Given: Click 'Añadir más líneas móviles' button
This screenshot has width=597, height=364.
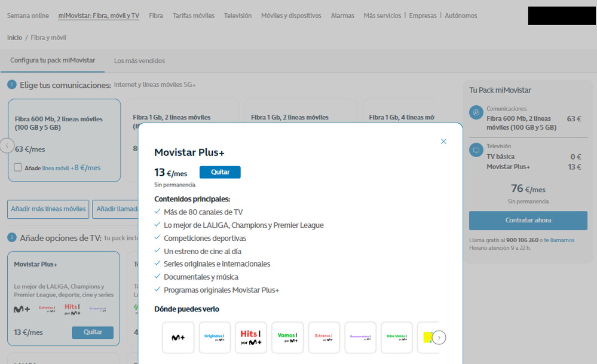Looking at the screenshot, I should [48, 209].
